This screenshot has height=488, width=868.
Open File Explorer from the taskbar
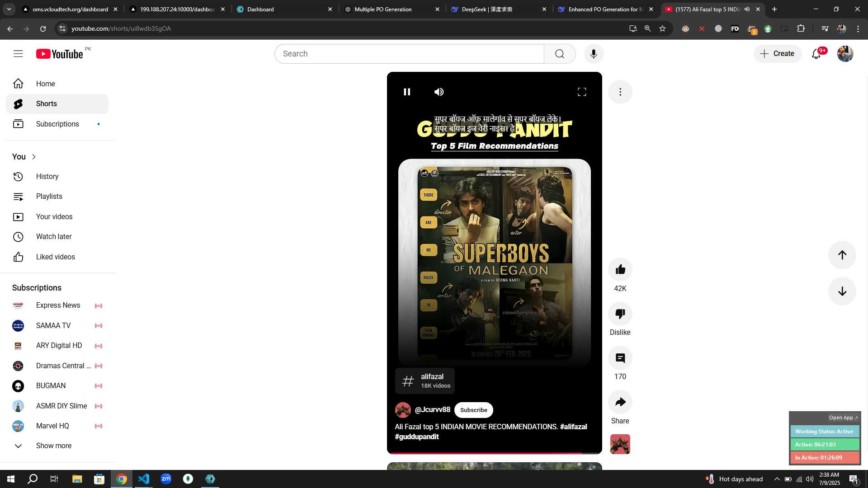coord(77,479)
